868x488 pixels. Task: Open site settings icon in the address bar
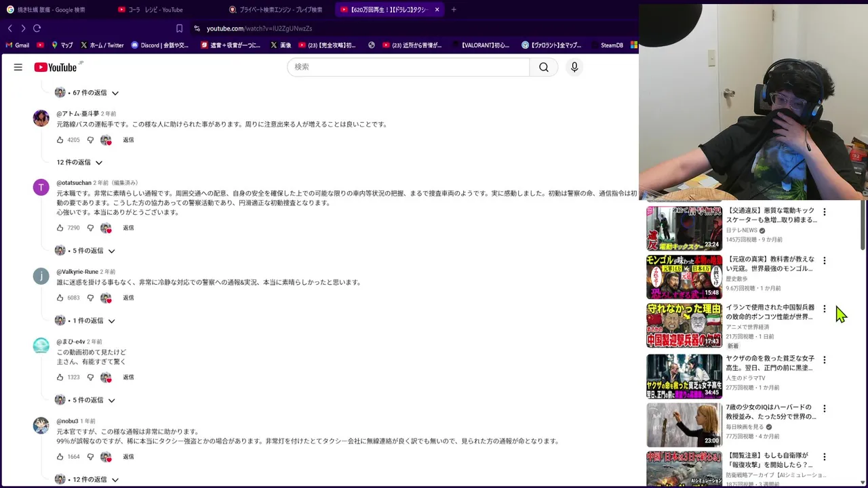point(197,28)
